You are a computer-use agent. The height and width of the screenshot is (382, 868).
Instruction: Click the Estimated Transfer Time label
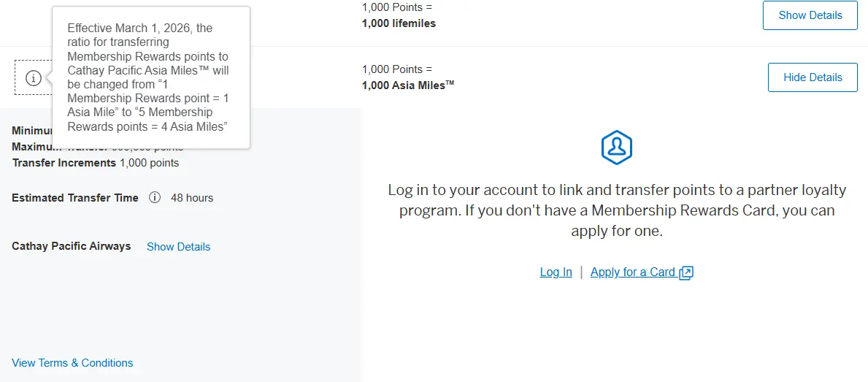tap(75, 198)
